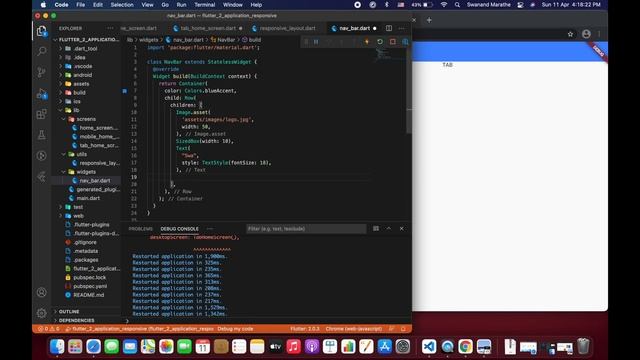Viewport: 640px width, 360px height.
Task: Open the Terminal menu in menu bar
Action: pos(204,5)
